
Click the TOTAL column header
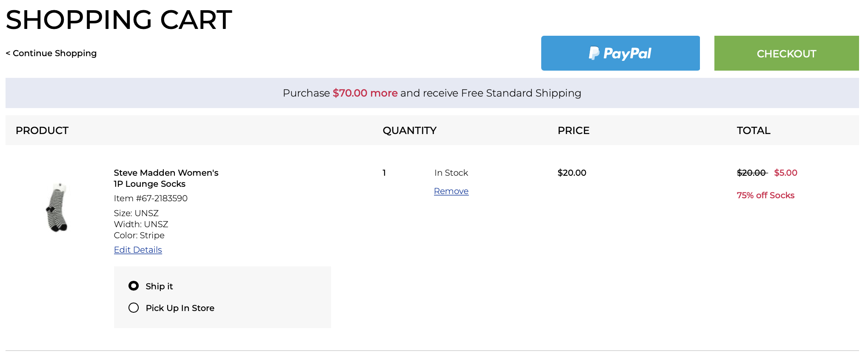754,131
